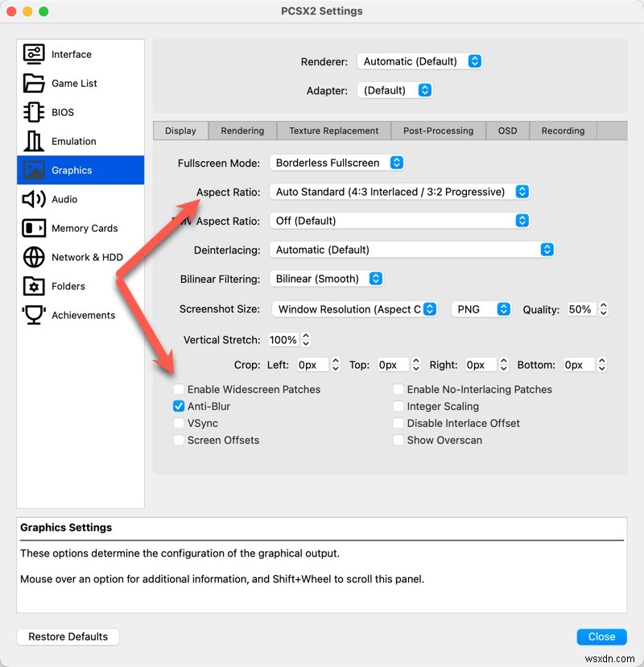The image size is (644, 667).
Task: Click the Crop Right stepper arrows
Action: pos(504,365)
